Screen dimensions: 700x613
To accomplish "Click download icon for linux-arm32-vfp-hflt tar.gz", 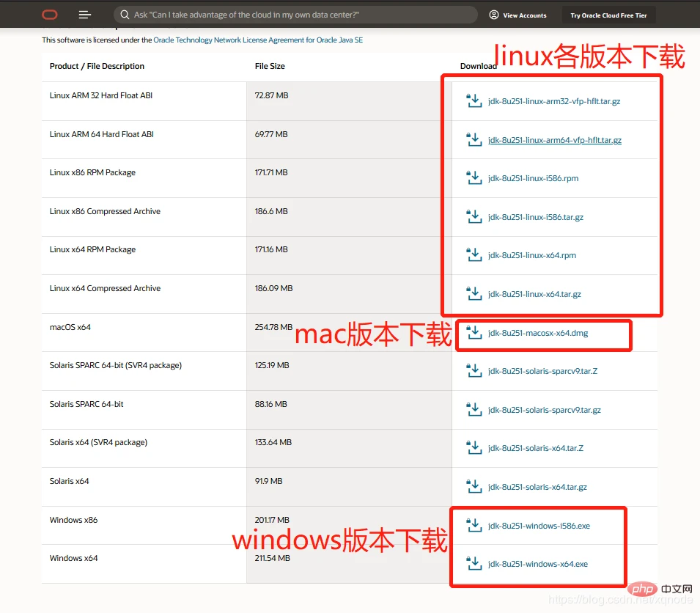I will click(474, 101).
